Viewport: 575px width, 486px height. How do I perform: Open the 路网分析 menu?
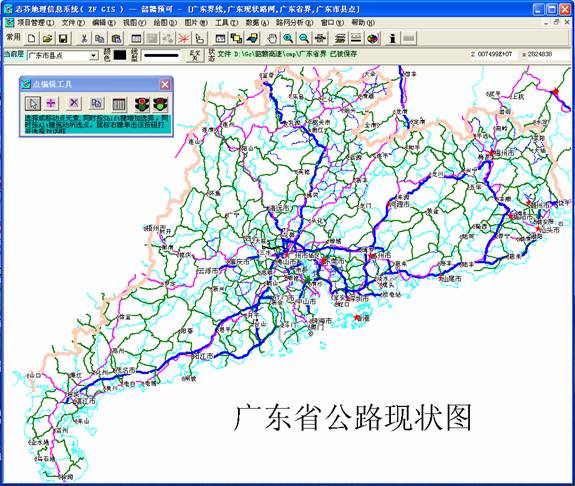pos(294,23)
